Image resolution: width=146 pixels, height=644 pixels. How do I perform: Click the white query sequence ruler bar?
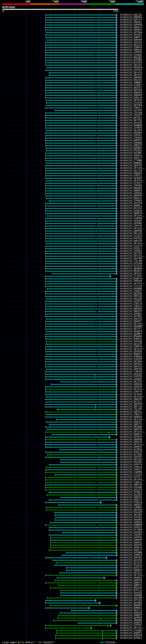[x=60, y=10]
